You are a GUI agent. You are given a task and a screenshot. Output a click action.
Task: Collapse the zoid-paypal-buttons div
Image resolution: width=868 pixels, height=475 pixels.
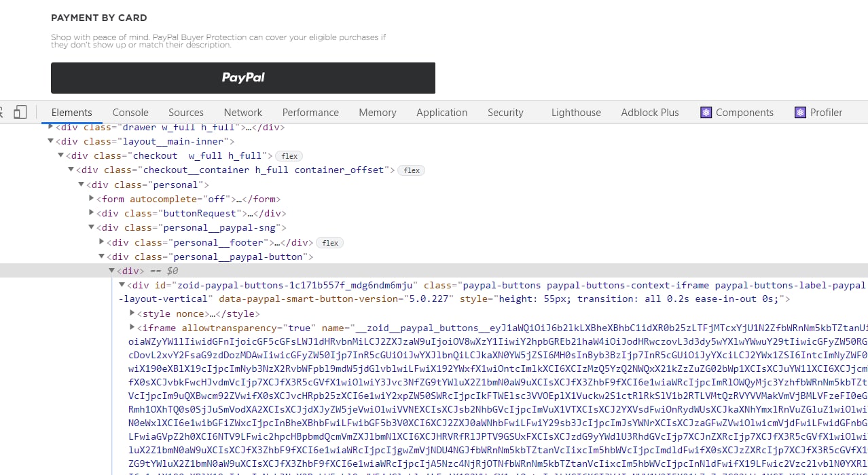[122, 285]
